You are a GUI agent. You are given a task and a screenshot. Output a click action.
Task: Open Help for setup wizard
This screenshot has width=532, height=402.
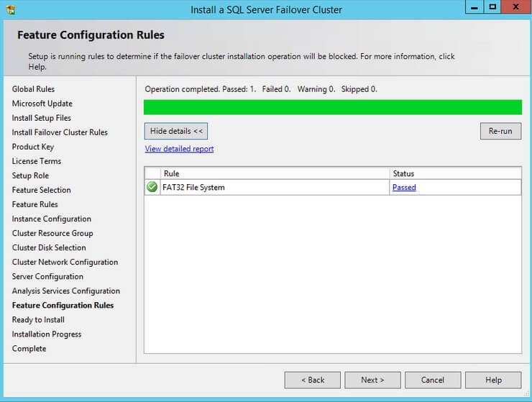pos(493,380)
